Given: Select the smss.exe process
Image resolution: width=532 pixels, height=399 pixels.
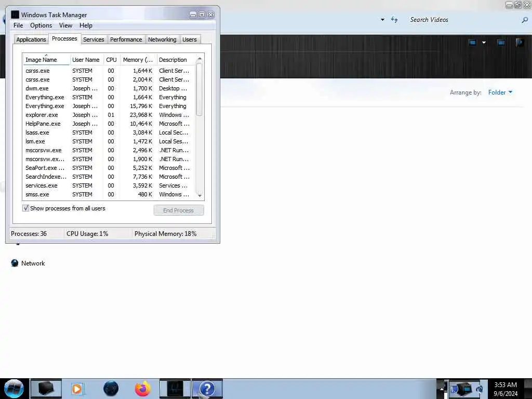Looking at the screenshot, I should click(x=109, y=194).
